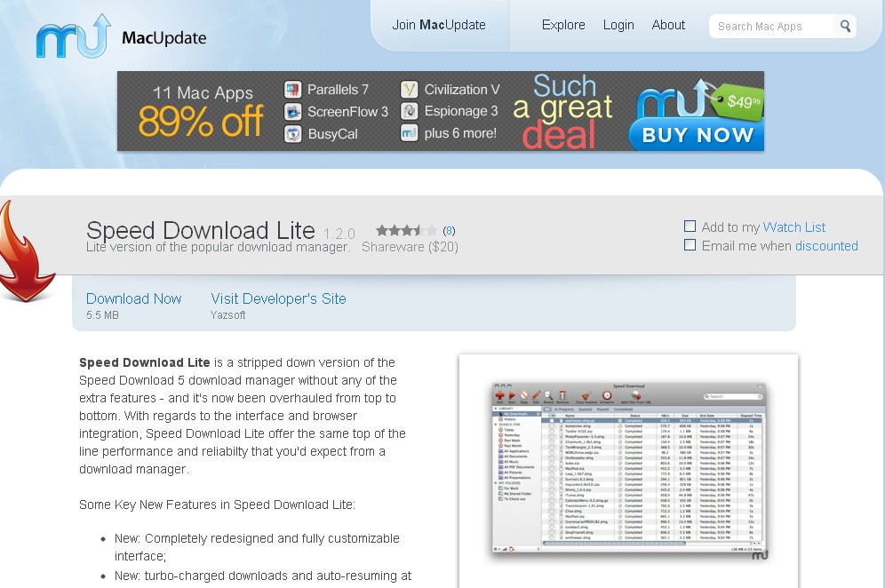Click the Parallels 7 icon in banner
Image resolution: width=885 pixels, height=588 pixels.
coord(293,89)
